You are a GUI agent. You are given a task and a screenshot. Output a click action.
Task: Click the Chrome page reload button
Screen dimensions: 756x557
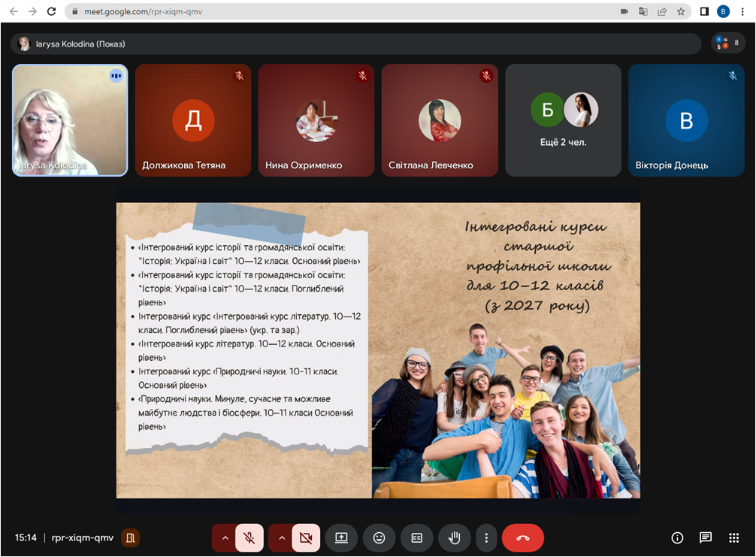51,11
